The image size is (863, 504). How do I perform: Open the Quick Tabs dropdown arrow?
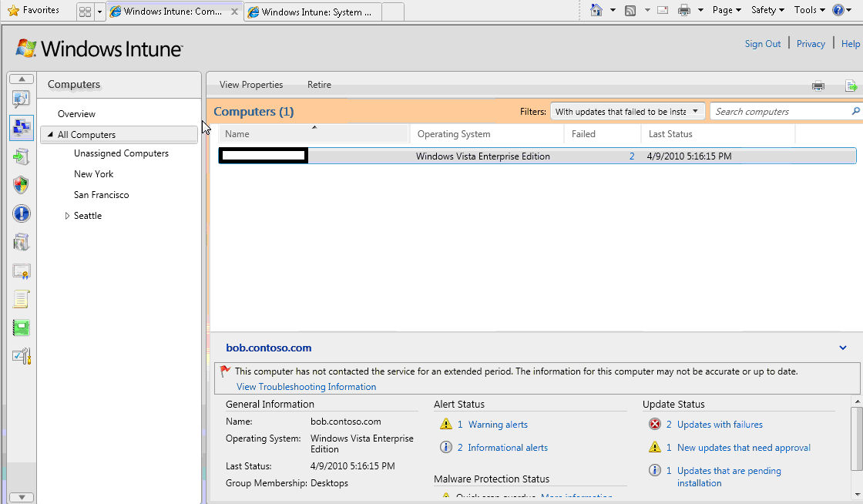(x=99, y=12)
